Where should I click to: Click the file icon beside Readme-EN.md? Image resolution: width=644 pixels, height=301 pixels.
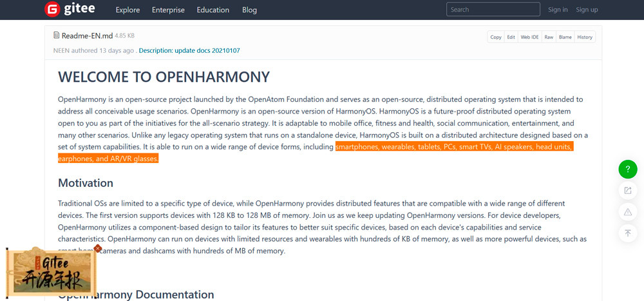point(57,35)
